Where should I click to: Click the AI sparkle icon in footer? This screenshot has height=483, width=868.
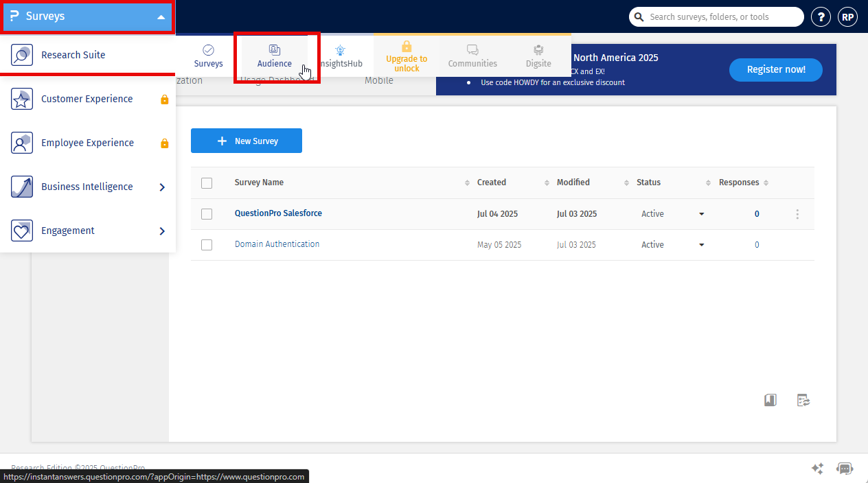[x=817, y=469]
